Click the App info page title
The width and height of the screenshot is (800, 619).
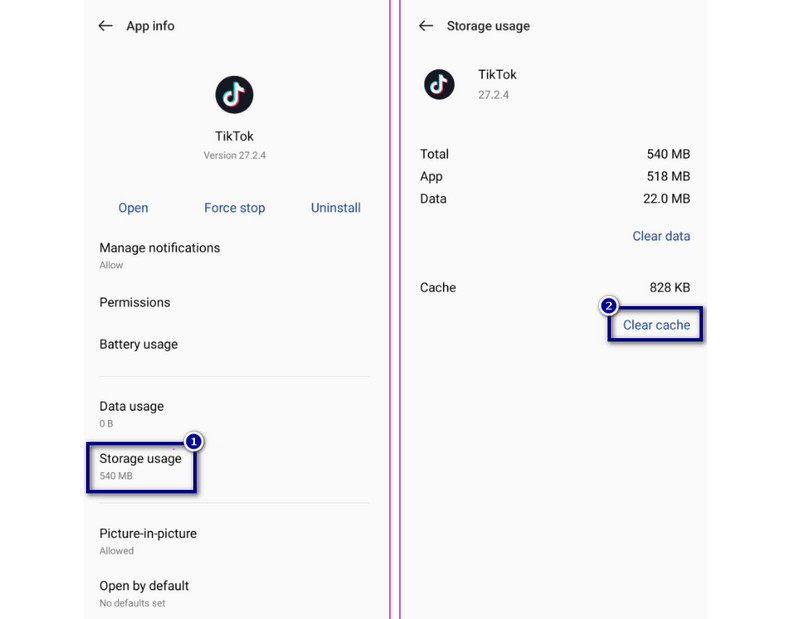150,26
